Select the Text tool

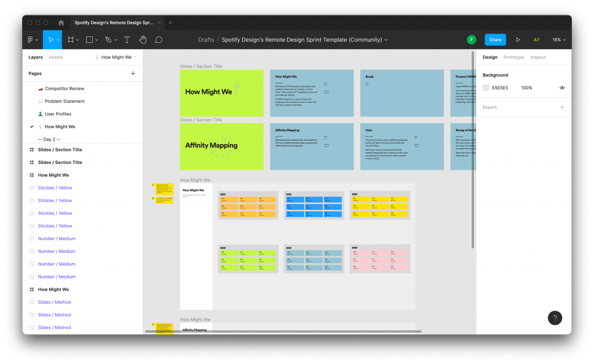coord(127,40)
